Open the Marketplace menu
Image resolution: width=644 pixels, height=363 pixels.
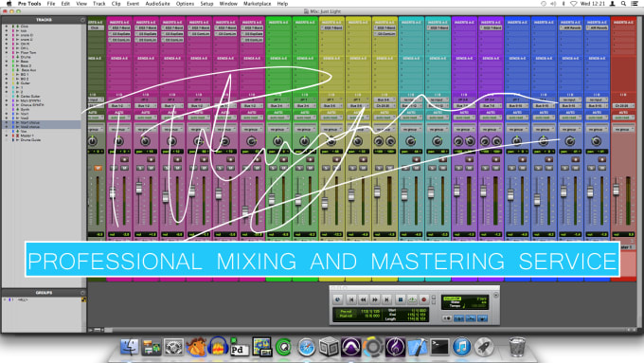(x=257, y=4)
